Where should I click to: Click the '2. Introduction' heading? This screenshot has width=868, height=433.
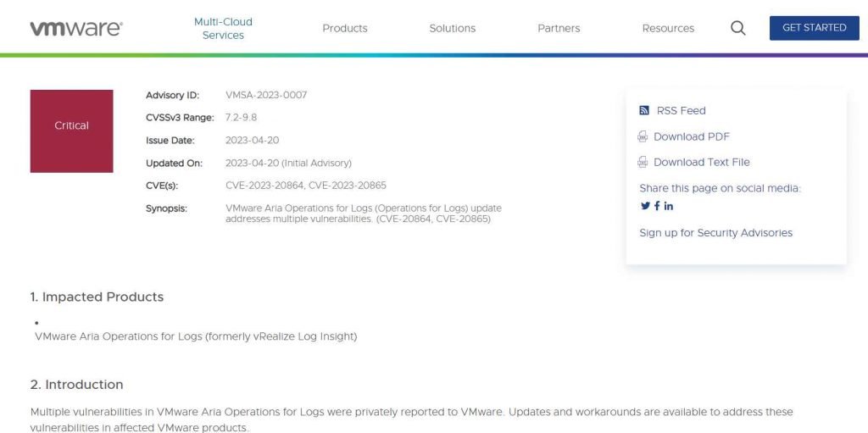pos(76,384)
